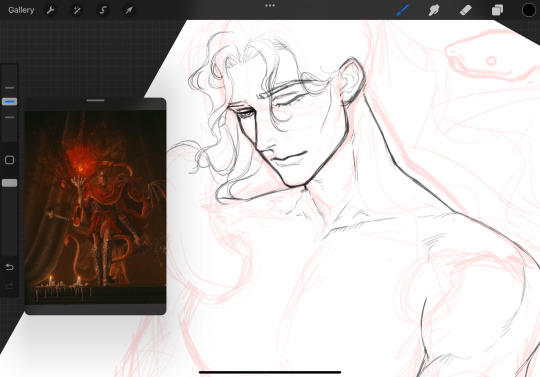The height and width of the screenshot is (377, 540).
Task: Open the Gallery view
Action: tap(21, 10)
